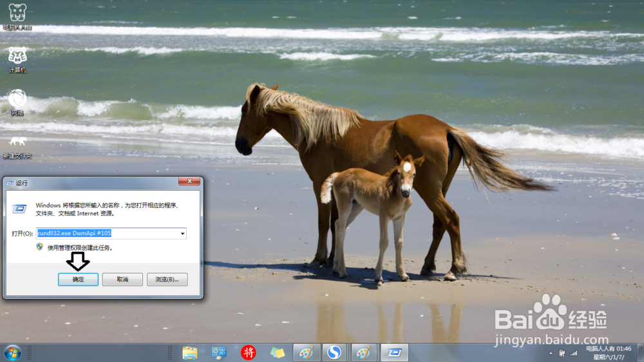The height and width of the screenshot is (362, 644).
Task: Switch to the Sogou S browser taskbar button
Action: pyautogui.click(x=334, y=353)
